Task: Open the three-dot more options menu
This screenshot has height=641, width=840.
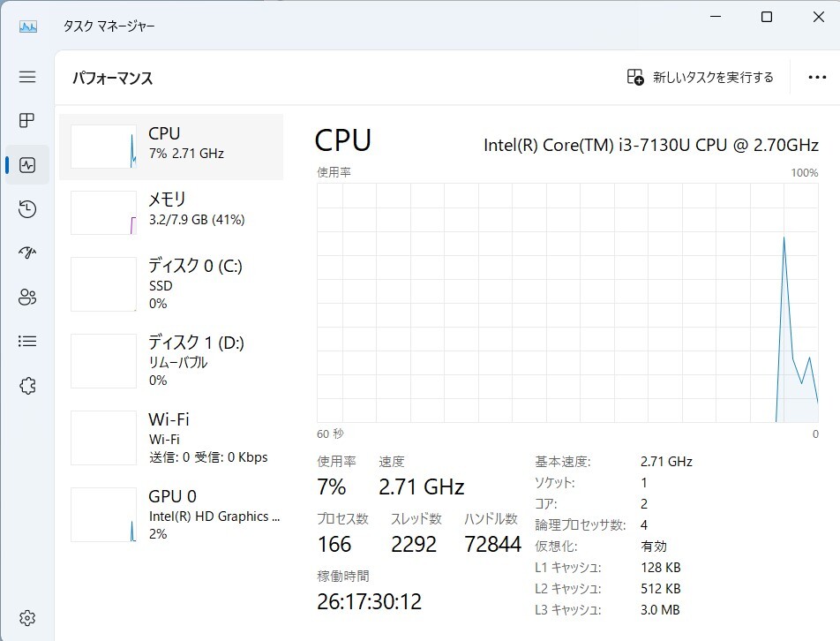Action: pyautogui.click(x=817, y=77)
